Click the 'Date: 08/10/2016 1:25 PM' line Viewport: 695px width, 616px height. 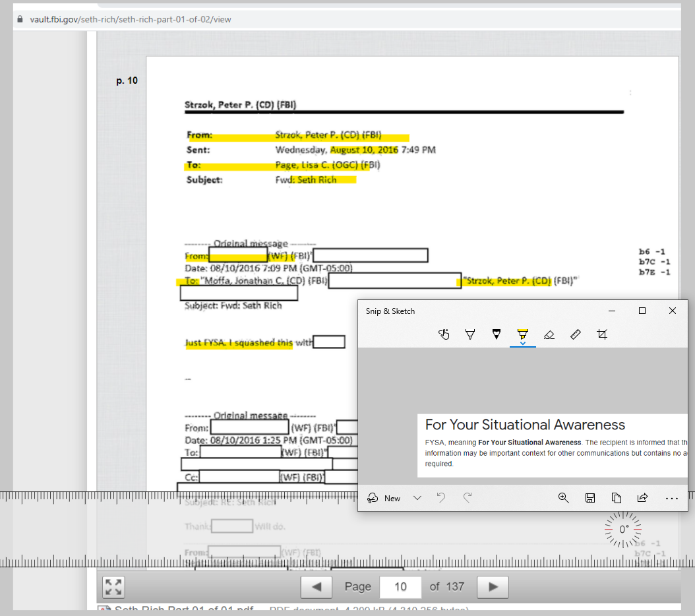(x=268, y=441)
